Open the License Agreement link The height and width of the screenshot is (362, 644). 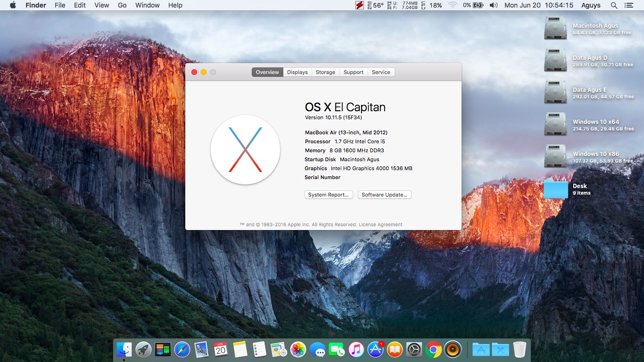tap(380, 225)
